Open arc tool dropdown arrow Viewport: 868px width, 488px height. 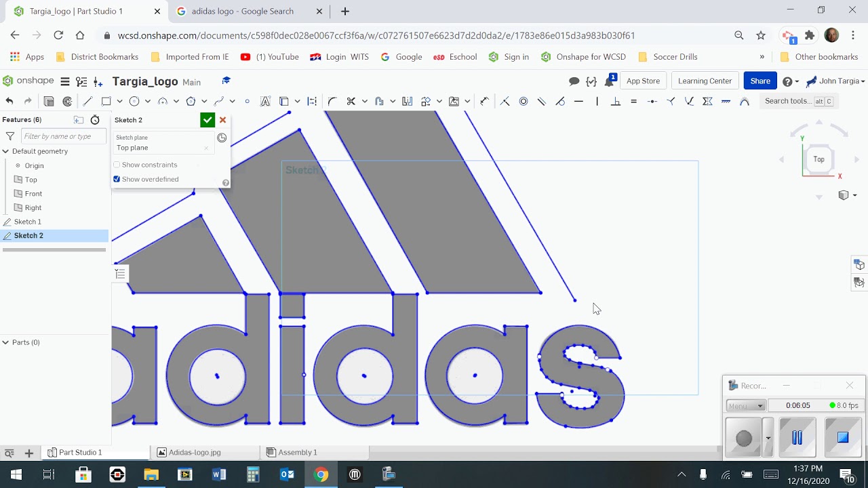pos(176,101)
